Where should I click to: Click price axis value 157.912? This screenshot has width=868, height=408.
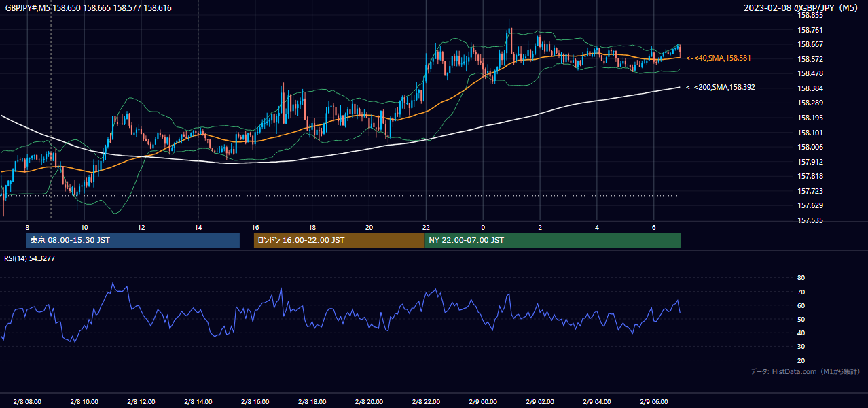[810, 162]
